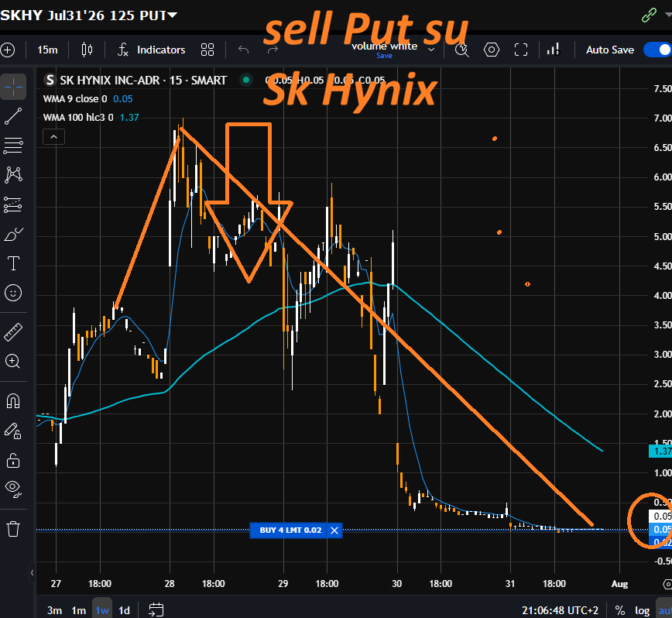Click the green market status dot
This screenshot has width=672, height=618.
pos(246,80)
